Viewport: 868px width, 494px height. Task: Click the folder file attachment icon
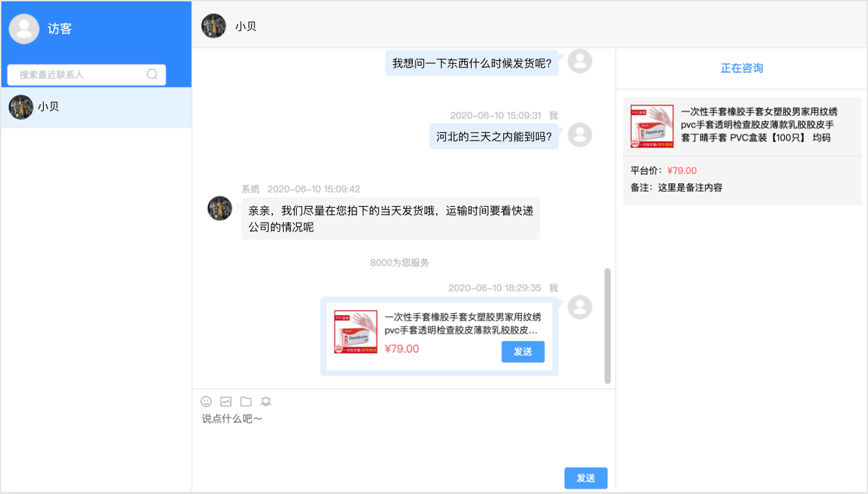pos(246,402)
